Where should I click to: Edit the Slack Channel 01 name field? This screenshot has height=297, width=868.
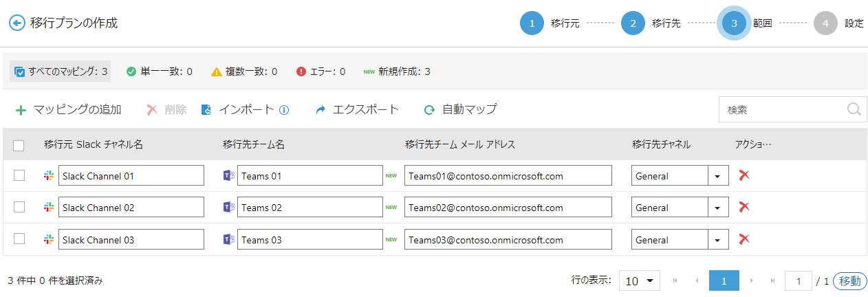(131, 176)
